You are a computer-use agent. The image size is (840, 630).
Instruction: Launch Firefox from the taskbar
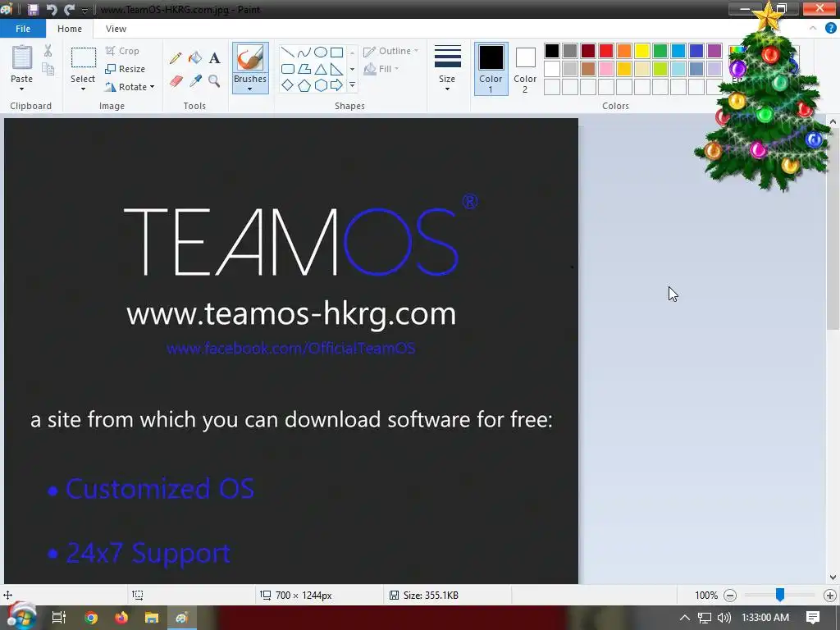121,618
